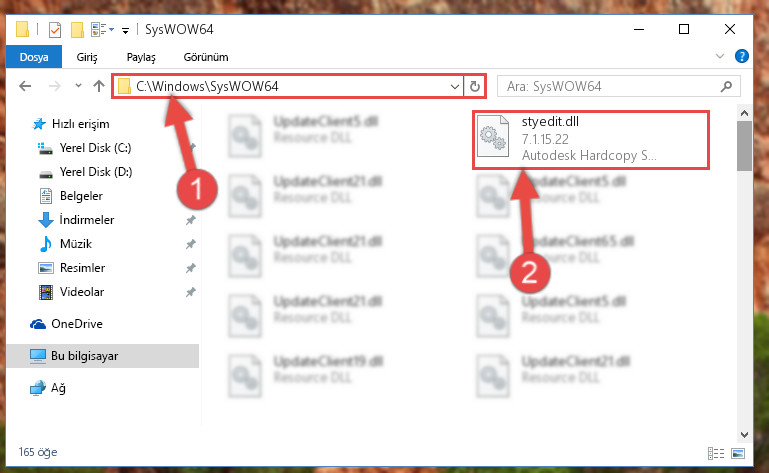Screen dimensions: 769x473
Task: Switch to details view layout icon
Action: [716, 453]
